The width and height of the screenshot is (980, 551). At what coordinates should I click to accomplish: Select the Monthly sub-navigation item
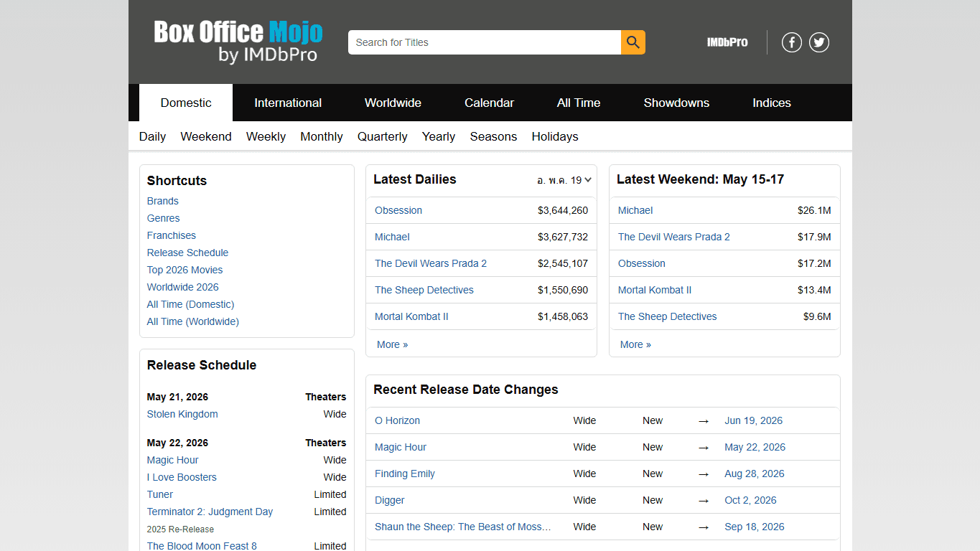click(x=322, y=136)
